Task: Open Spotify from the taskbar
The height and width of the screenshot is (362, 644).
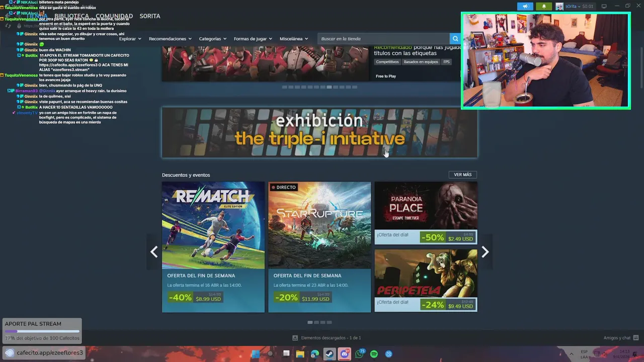Action: tap(374, 354)
